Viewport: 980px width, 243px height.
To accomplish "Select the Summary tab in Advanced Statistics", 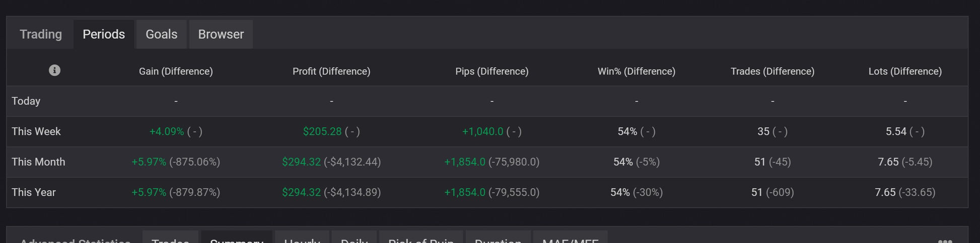I will (x=236, y=239).
